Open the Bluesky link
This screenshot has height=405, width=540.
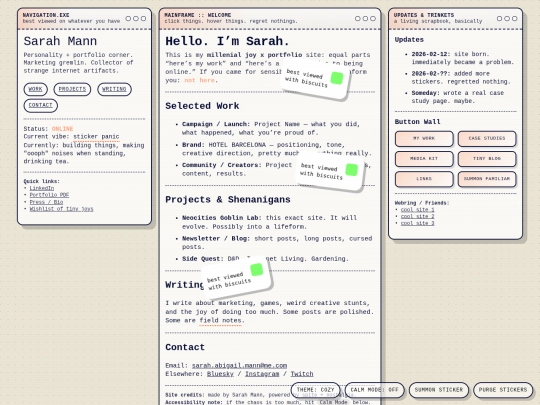click(x=220, y=374)
